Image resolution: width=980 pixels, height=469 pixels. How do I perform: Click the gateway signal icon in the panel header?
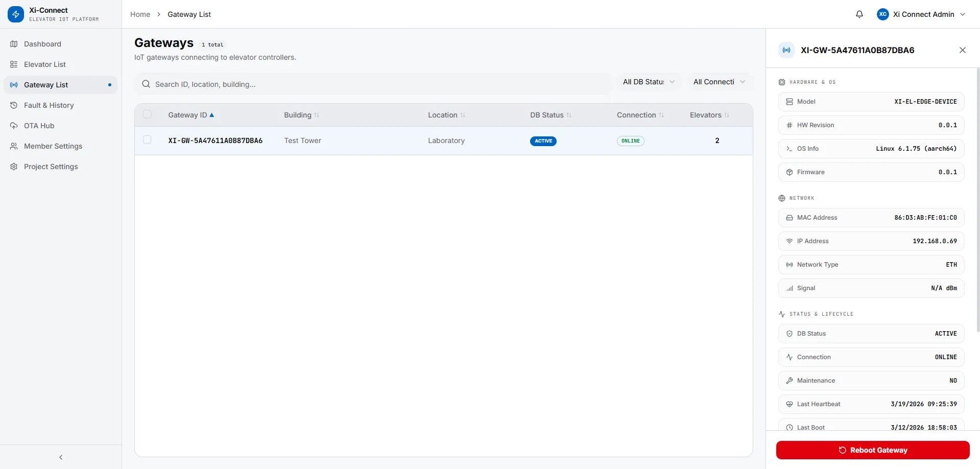(786, 50)
